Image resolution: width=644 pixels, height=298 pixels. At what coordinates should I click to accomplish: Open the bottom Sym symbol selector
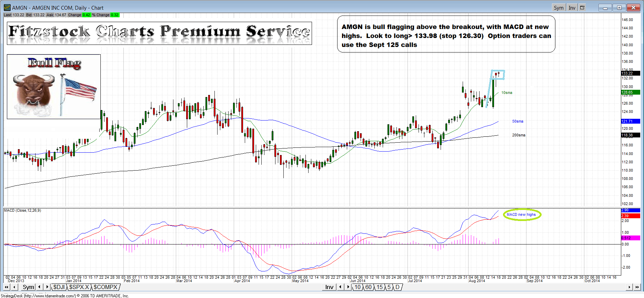(x=28, y=287)
